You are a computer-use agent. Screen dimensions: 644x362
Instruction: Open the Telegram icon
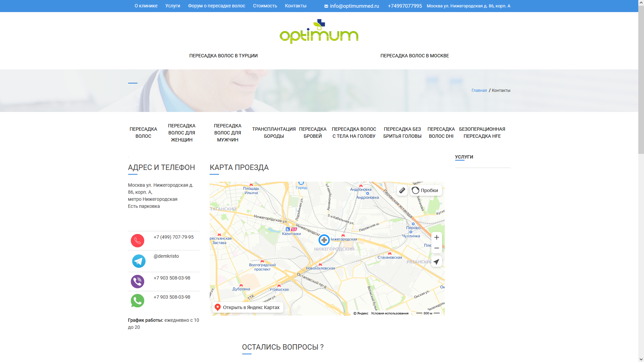(139, 261)
